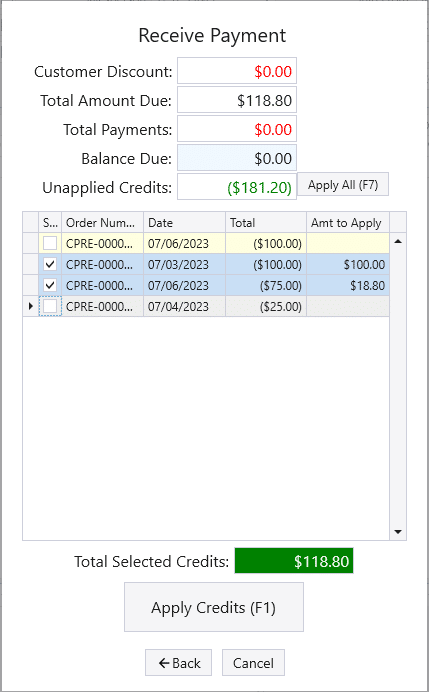Sort by Total column header
This screenshot has width=429, height=692.
[266, 222]
